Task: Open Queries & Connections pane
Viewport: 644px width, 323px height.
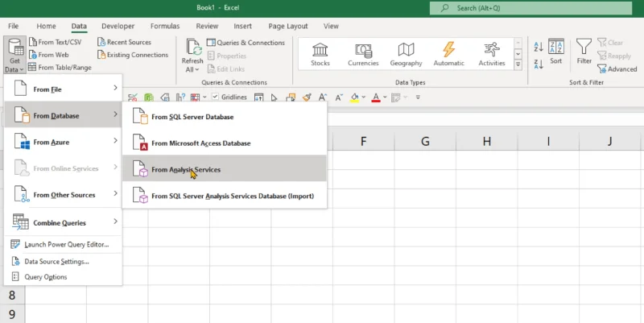Action: tap(246, 43)
